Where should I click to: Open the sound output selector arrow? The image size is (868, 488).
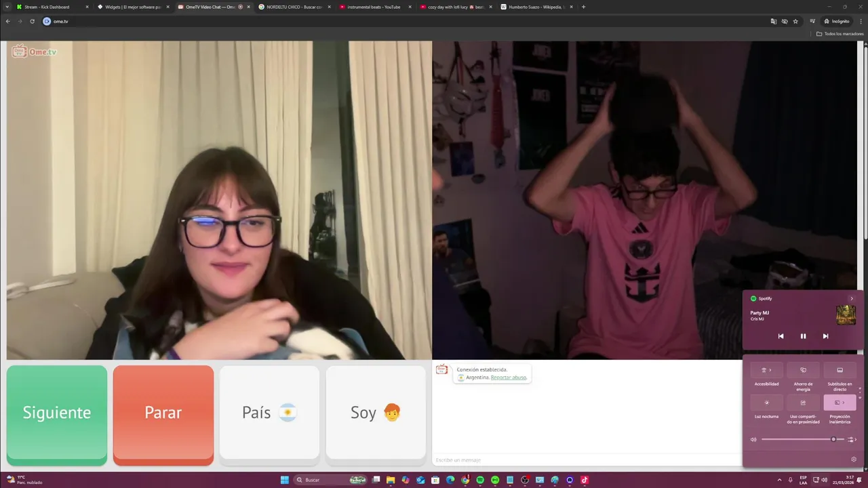852,439
